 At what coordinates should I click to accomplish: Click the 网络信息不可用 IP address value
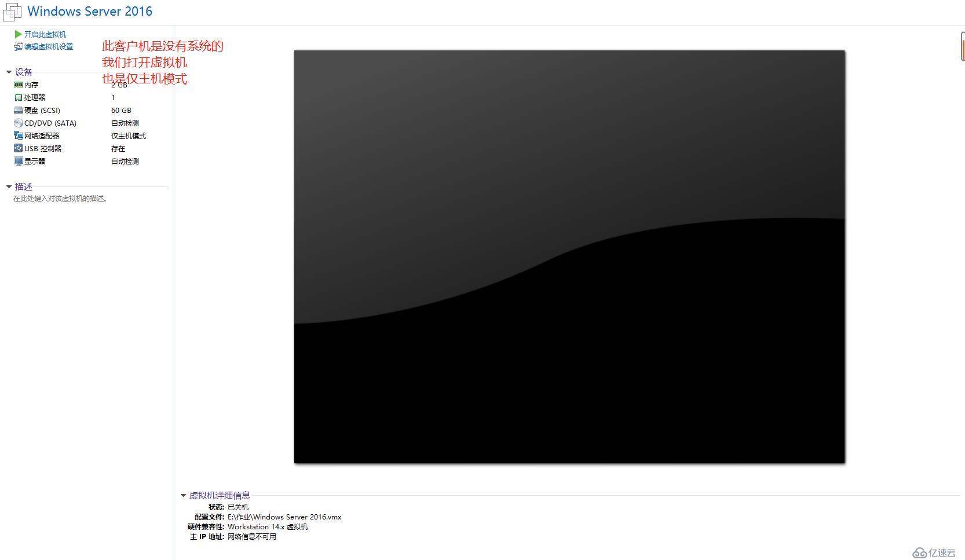252,536
